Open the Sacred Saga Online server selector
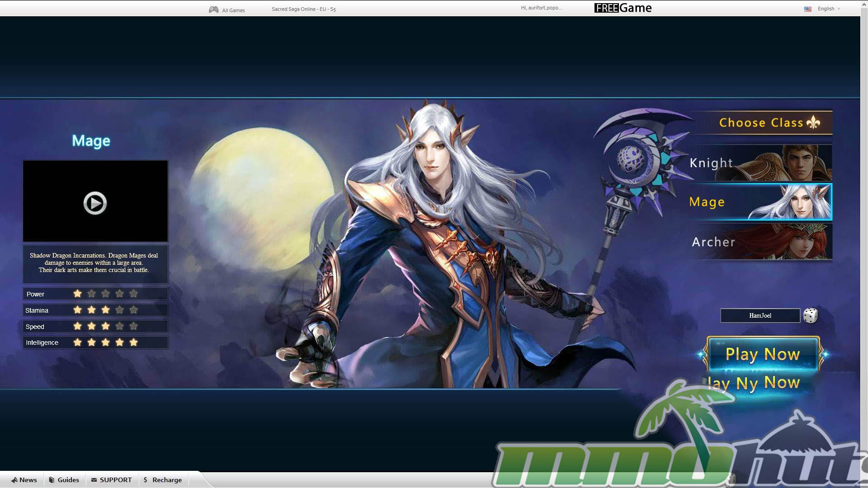 (x=303, y=9)
